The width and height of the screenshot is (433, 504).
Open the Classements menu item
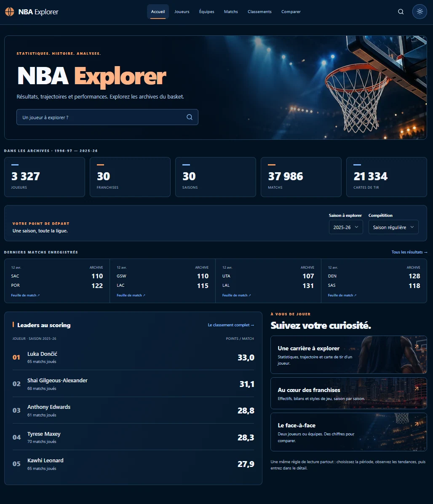coord(259,11)
